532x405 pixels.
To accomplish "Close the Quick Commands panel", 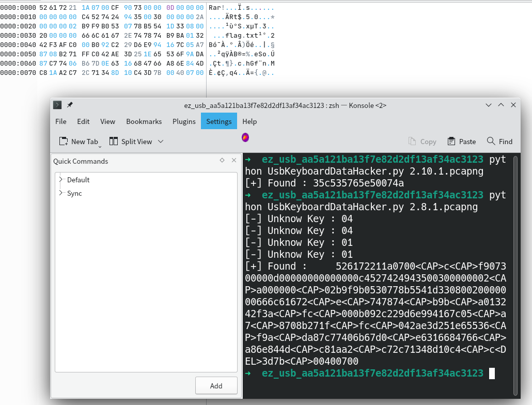I will click(x=234, y=160).
